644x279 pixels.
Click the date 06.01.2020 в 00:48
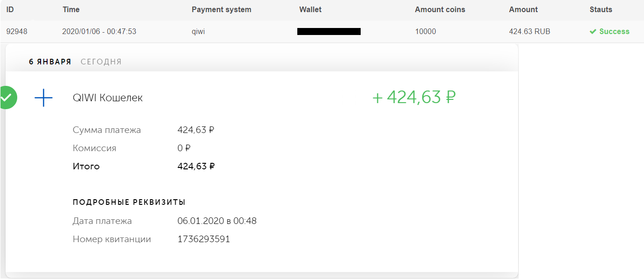pos(217,221)
